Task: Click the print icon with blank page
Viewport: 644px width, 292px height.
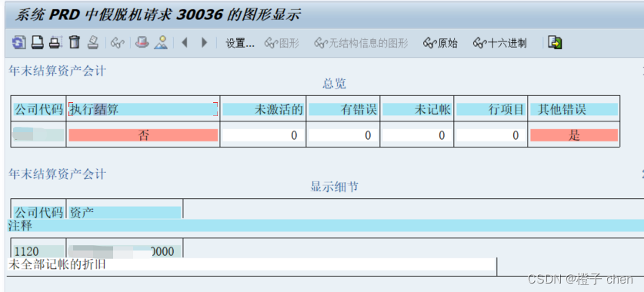Action: pos(38,42)
